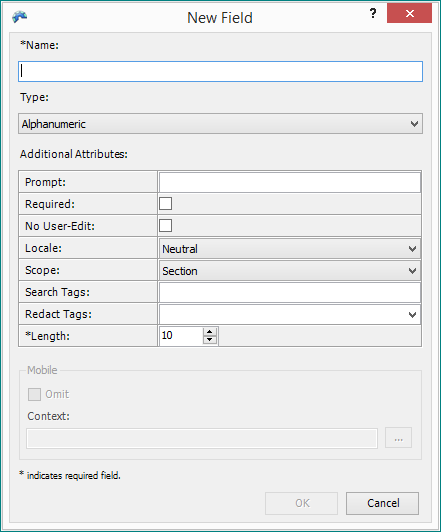Tick the No User-Edit checkbox
The width and height of the screenshot is (441, 532).
[x=166, y=225]
